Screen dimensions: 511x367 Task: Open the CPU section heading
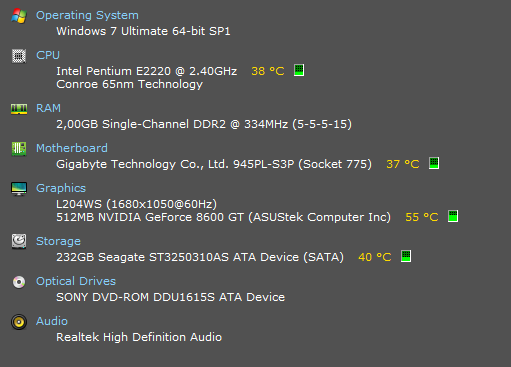(48, 55)
